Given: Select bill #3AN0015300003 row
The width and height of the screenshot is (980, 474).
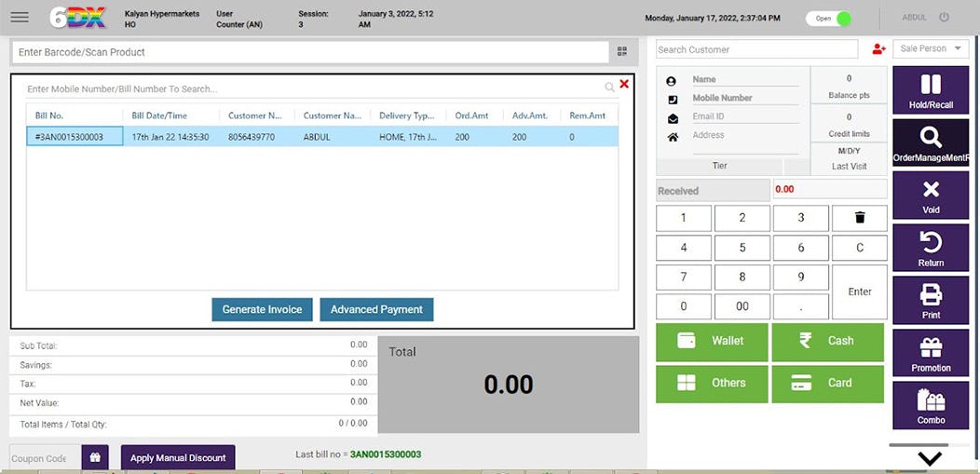Looking at the screenshot, I should 322,137.
